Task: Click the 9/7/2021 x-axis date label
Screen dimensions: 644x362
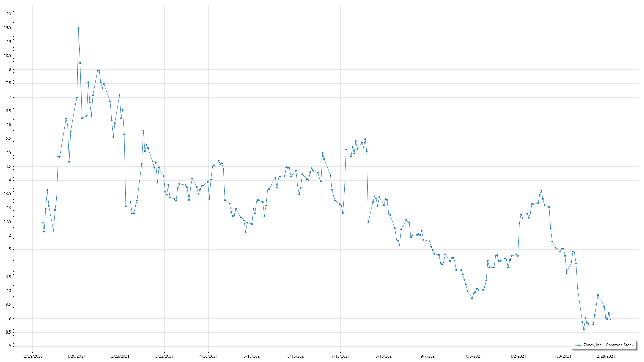Action: (429, 356)
